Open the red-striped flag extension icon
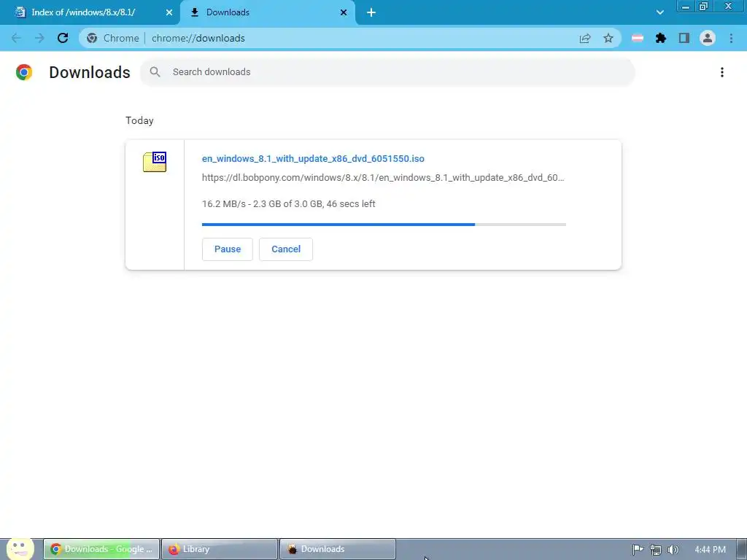Image resolution: width=747 pixels, height=560 pixels. [x=638, y=38]
